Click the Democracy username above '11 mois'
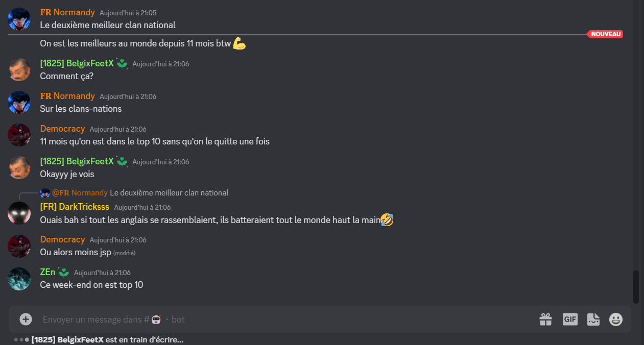644x345 pixels. coord(62,129)
